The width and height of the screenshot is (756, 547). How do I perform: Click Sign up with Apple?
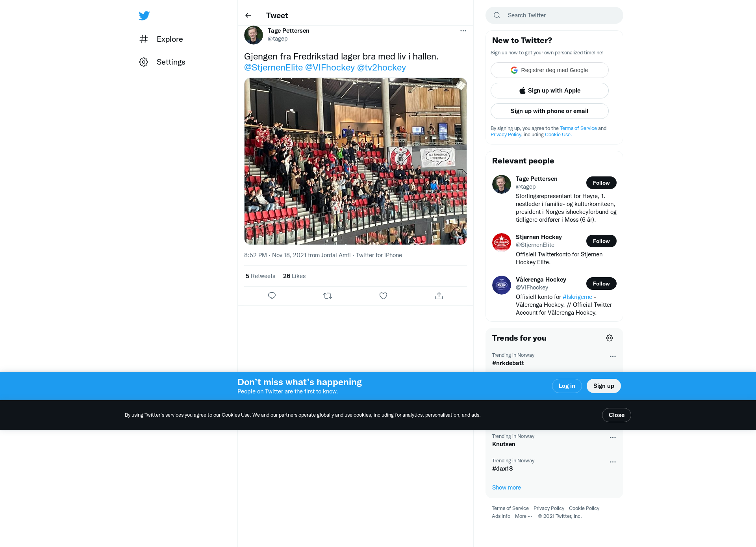click(549, 91)
